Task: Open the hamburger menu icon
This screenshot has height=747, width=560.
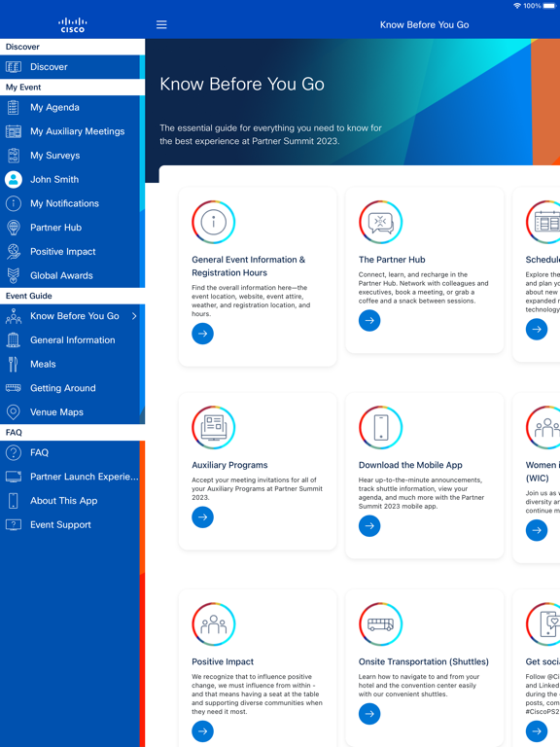Action: (x=161, y=24)
